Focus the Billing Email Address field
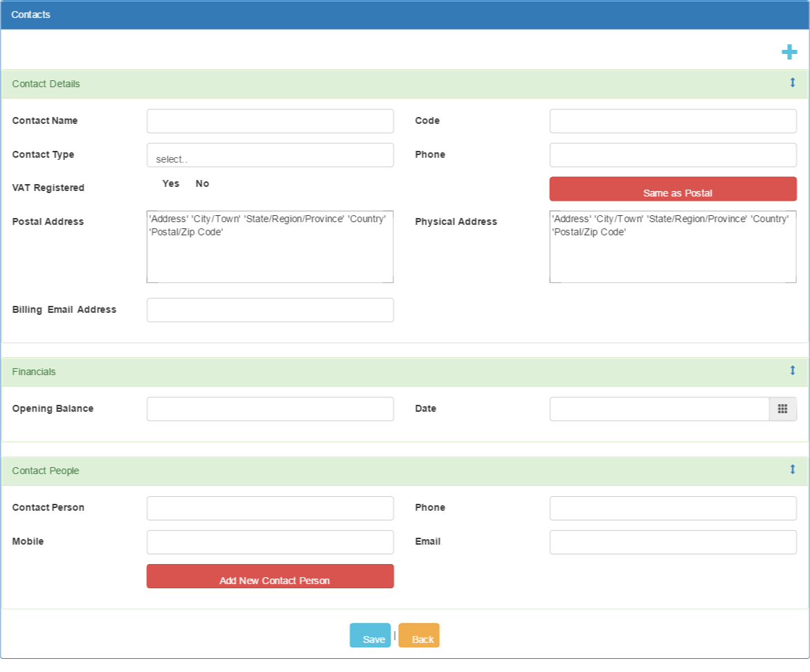This screenshot has height=672, width=810. (270, 310)
